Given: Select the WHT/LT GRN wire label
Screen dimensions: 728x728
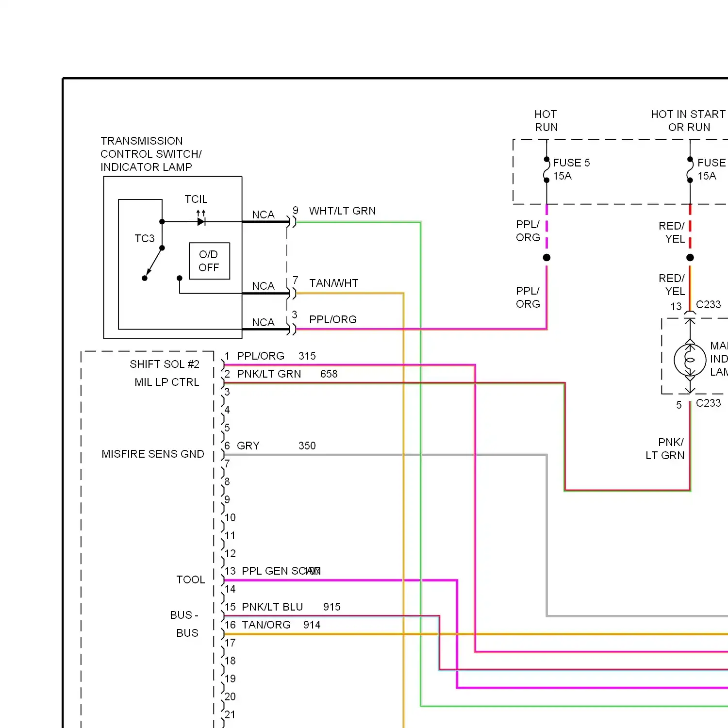Looking at the screenshot, I should 343,211.
